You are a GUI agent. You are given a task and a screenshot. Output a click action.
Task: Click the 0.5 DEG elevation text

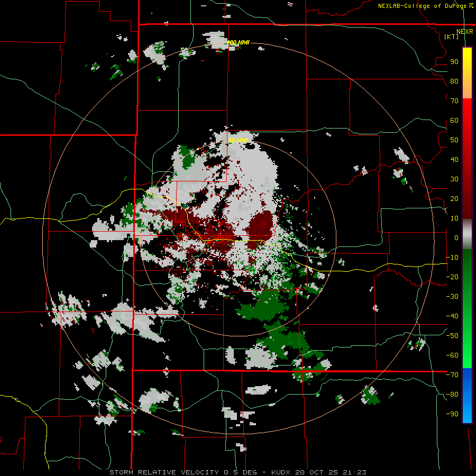point(241,472)
